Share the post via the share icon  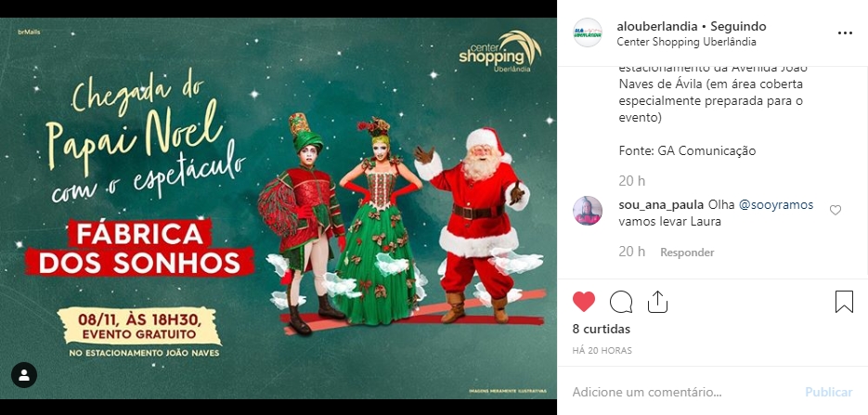[x=657, y=302]
